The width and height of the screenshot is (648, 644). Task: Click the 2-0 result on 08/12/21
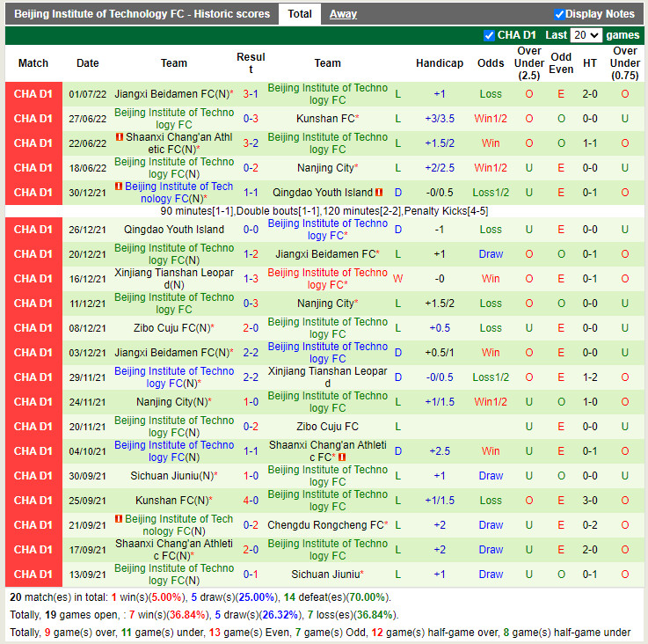251,328
